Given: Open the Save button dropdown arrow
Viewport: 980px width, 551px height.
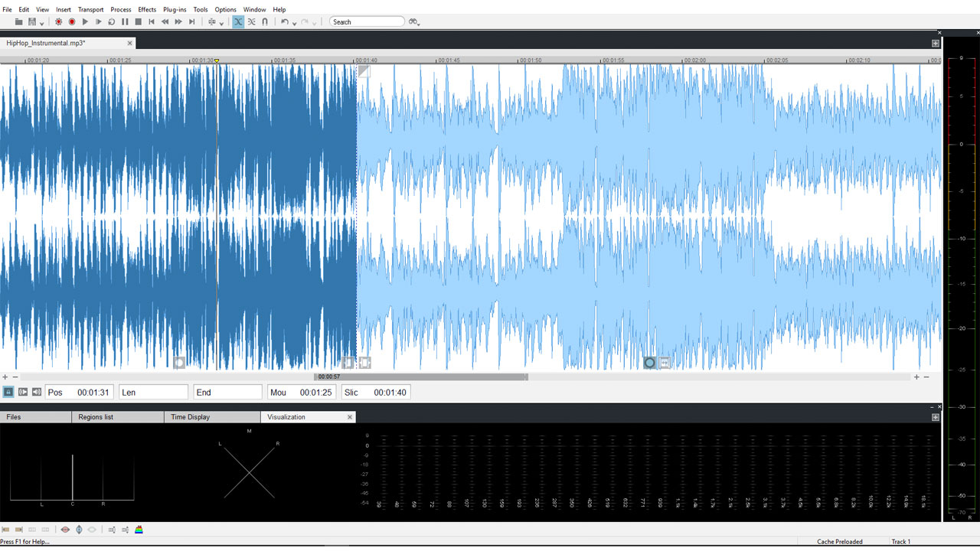Looking at the screenshot, I should [x=40, y=23].
